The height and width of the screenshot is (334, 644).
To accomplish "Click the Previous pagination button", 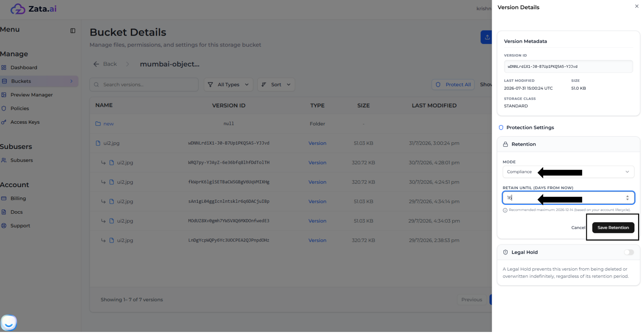I will [471, 300].
